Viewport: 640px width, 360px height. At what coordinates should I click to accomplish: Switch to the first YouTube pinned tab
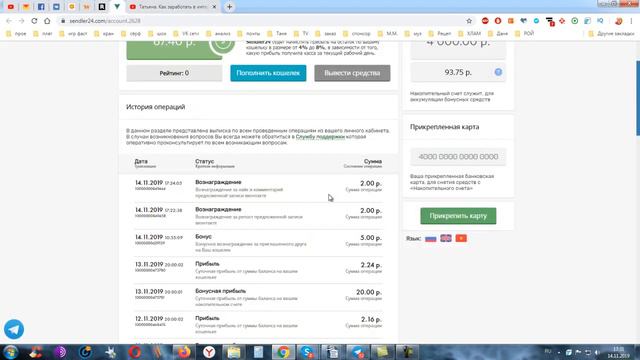click(x=11, y=7)
